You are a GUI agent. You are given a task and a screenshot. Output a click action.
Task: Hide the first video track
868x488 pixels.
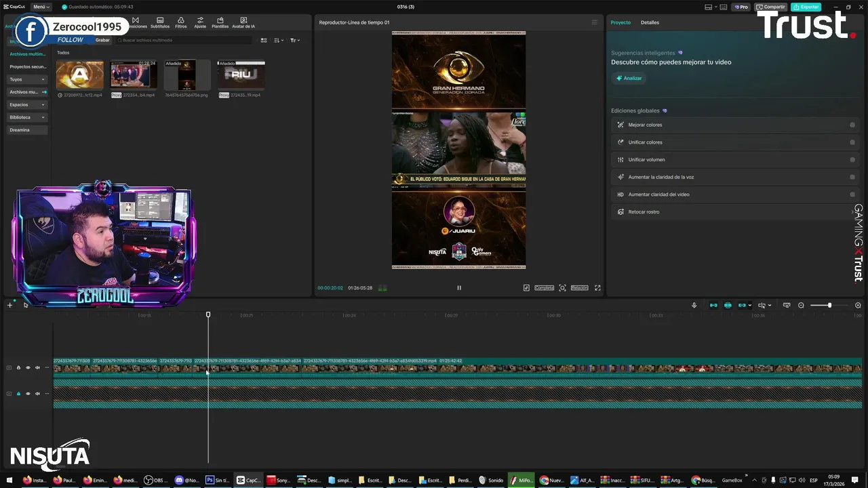(28, 367)
